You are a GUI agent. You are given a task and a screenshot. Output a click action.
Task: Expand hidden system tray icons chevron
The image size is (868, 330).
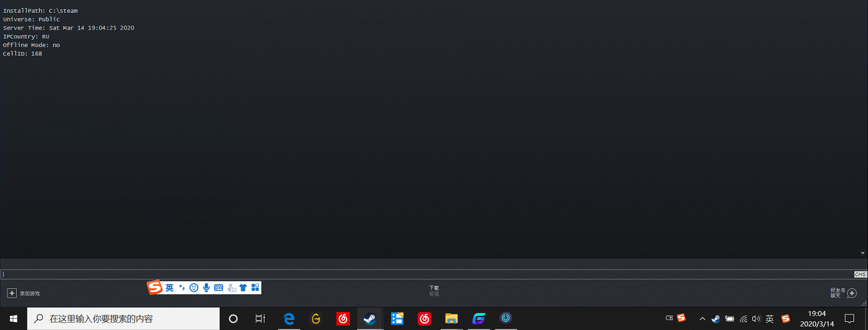pos(703,318)
